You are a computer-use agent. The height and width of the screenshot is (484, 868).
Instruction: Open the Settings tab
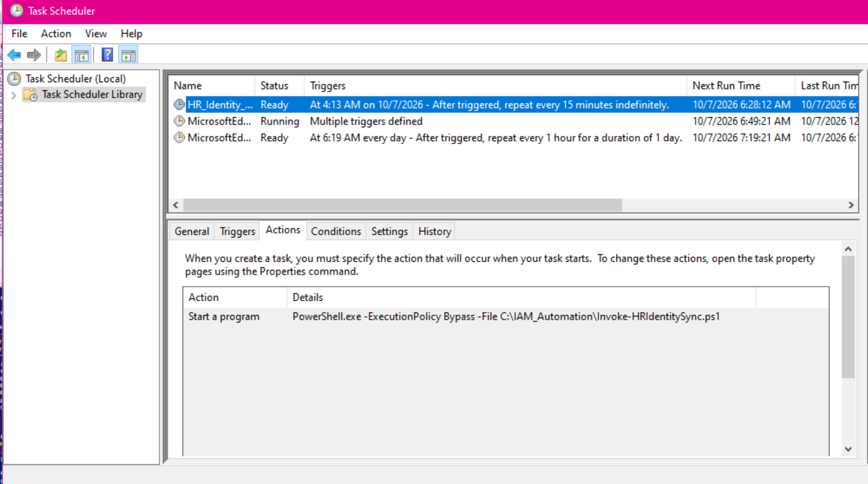(390, 231)
